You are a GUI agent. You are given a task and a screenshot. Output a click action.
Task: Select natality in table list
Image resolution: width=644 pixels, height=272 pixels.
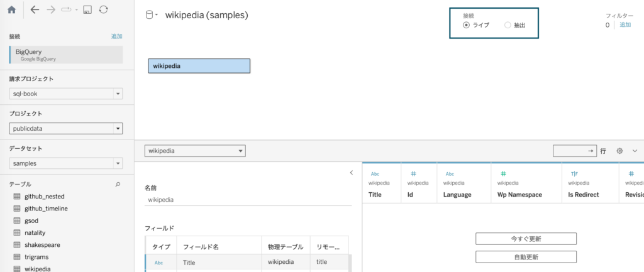[35, 232]
